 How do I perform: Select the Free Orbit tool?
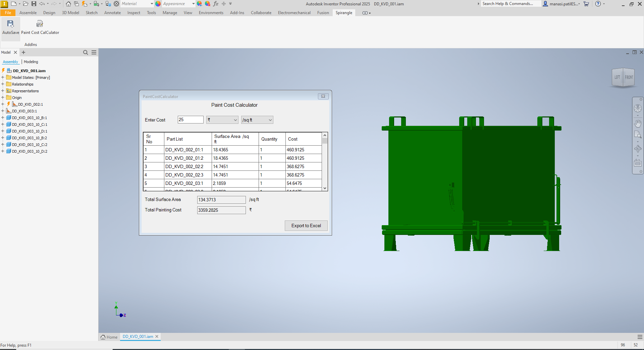coord(638,149)
